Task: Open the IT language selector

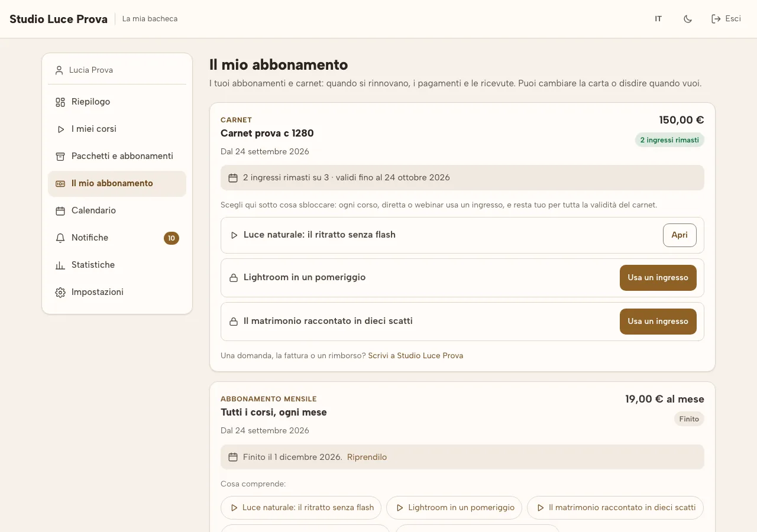Action: tap(658, 19)
